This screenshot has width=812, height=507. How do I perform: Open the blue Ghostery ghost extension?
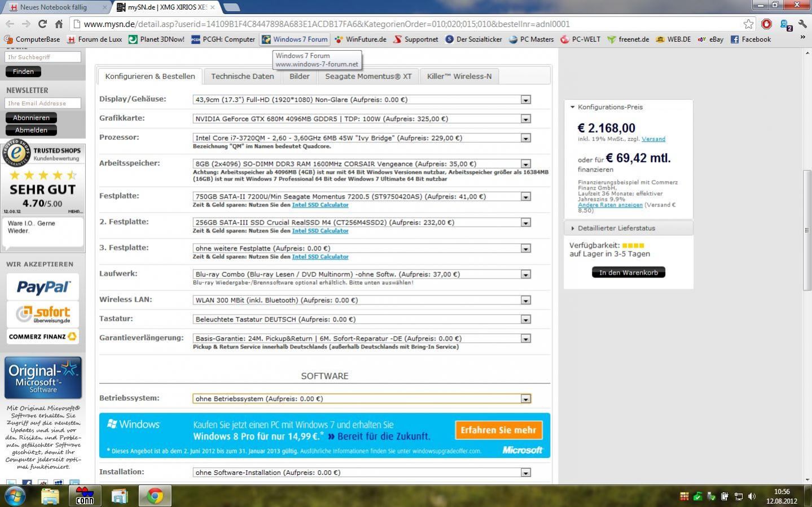click(x=785, y=24)
